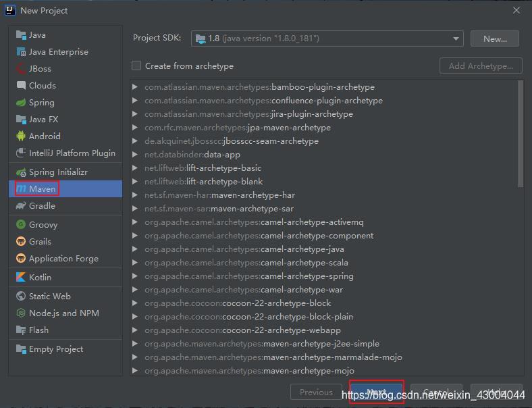Click the archetype list vertical scrollbar

521,134
